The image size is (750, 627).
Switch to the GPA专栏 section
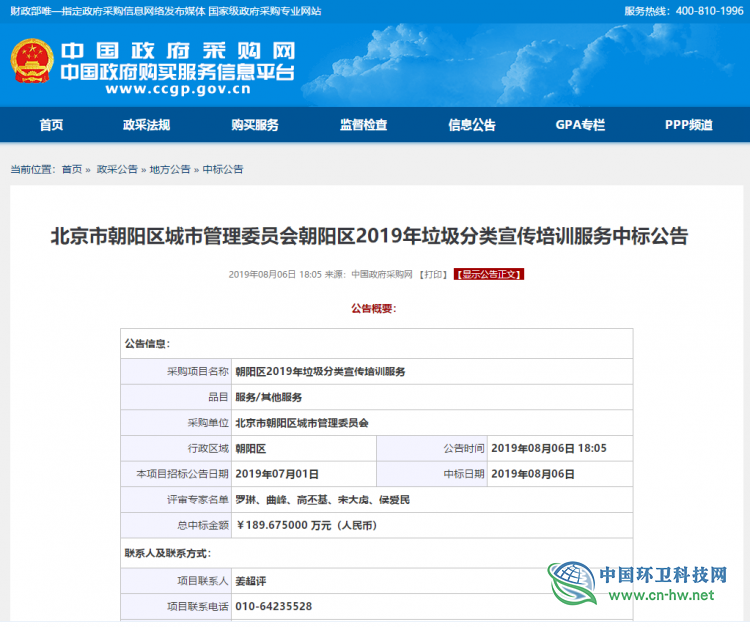[x=580, y=125]
